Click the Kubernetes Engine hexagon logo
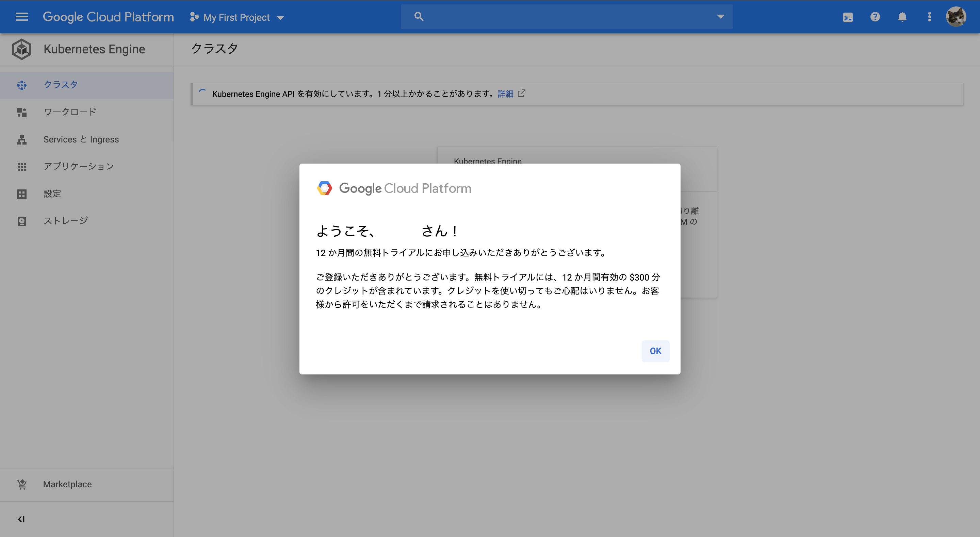The width and height of the screenshot is (980, 537). (x=22, y=49)
